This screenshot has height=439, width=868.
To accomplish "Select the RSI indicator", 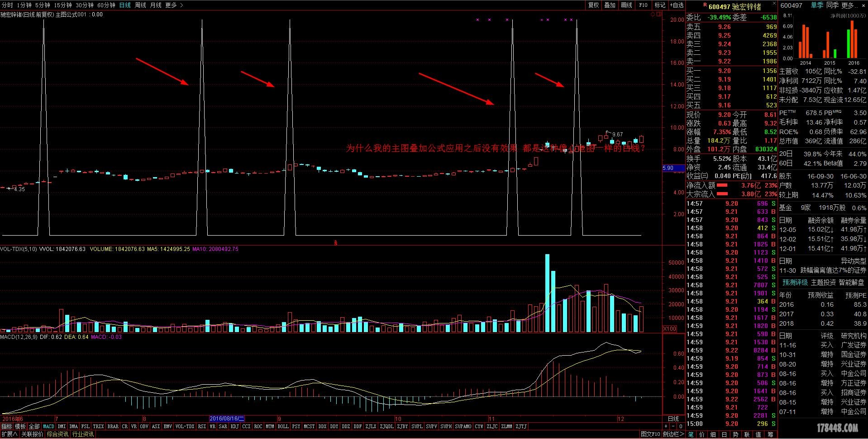I will [202, 426].
